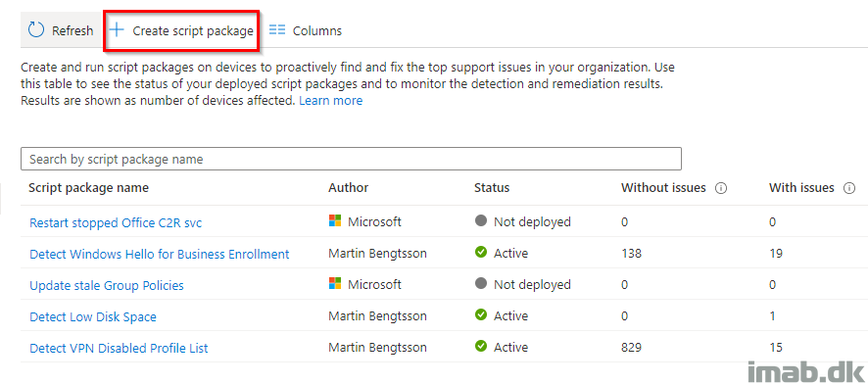Open Detect Windows Hello for Business Enrollment
Viewport: 868px width, 384px height.
[x=160, y=254]
